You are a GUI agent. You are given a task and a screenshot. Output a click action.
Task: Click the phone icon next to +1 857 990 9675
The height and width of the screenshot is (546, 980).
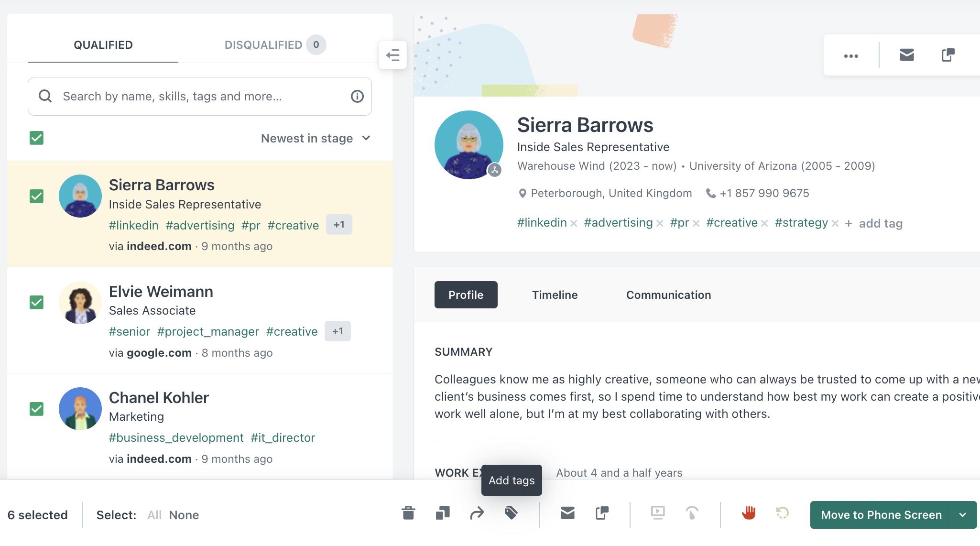click(711, 193)
